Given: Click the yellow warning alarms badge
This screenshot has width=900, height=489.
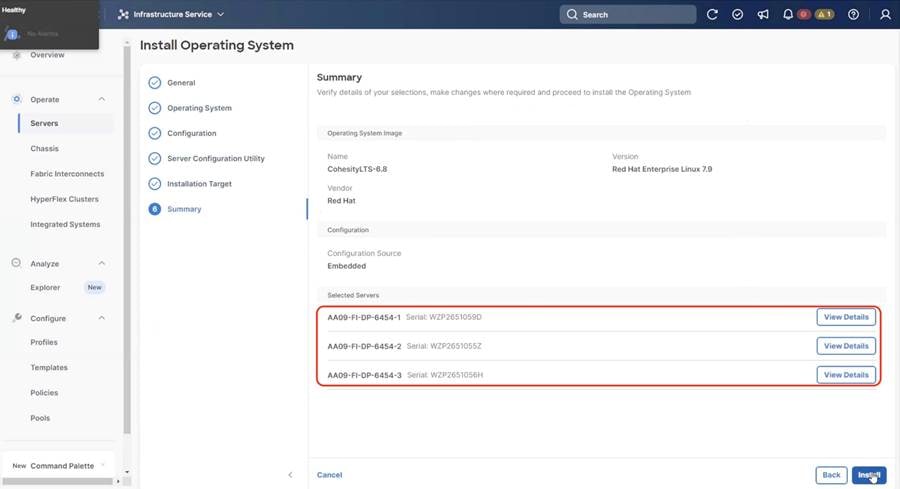Looking at the screenshot, I should [x=825, y=15].
